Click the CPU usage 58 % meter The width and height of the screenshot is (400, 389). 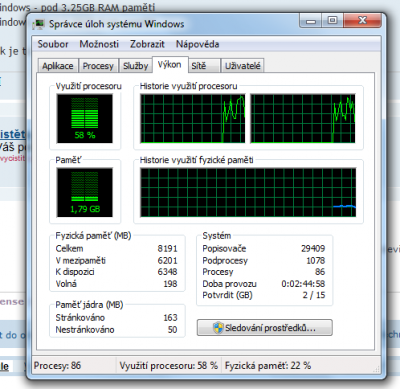point(85,118)
